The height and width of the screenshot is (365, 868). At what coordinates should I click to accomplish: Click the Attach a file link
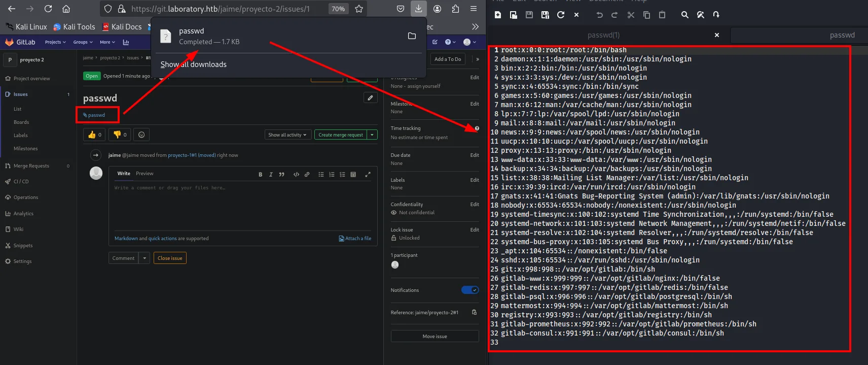tap(355, 239)
